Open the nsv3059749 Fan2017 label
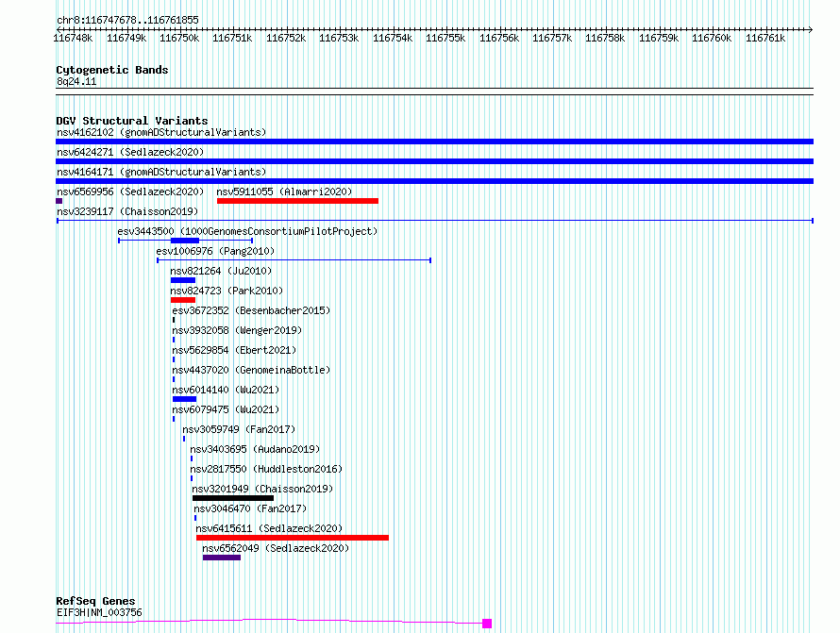Screen dimensions: 840x633 click(x=239, y=429)
